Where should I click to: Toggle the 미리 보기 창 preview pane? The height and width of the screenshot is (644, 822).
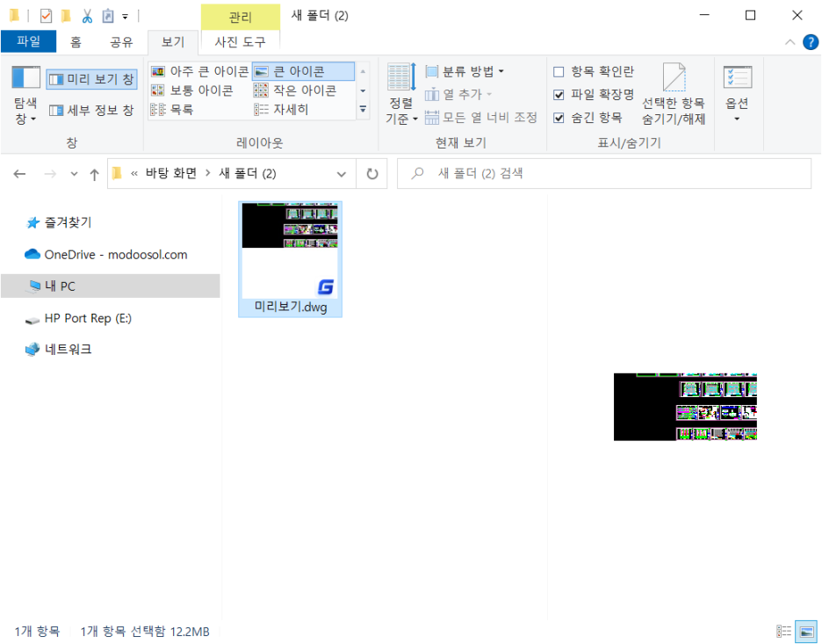click(x=91, y=79)
